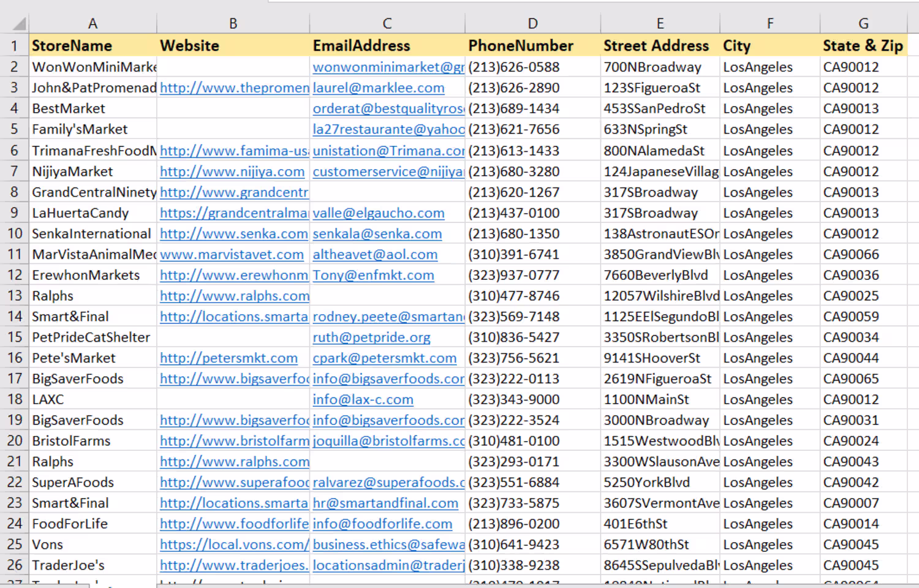Viewport: 919px width, 588px height.
Task: Select column G header
Action: (863, 24)
